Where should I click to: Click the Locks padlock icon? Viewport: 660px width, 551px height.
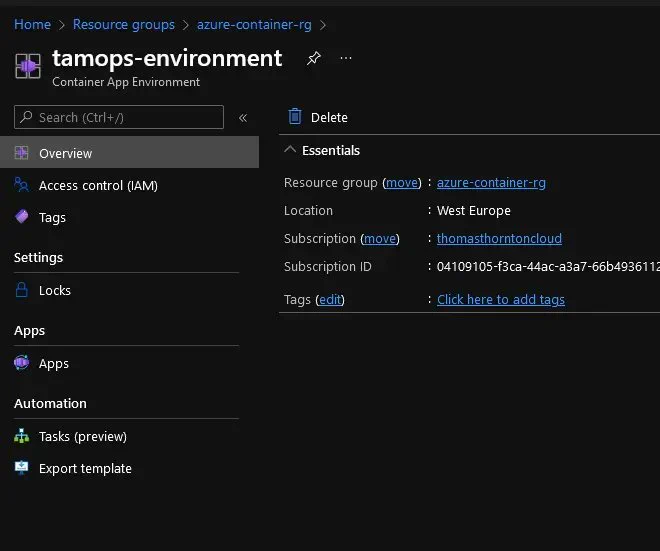coord(21,290)
